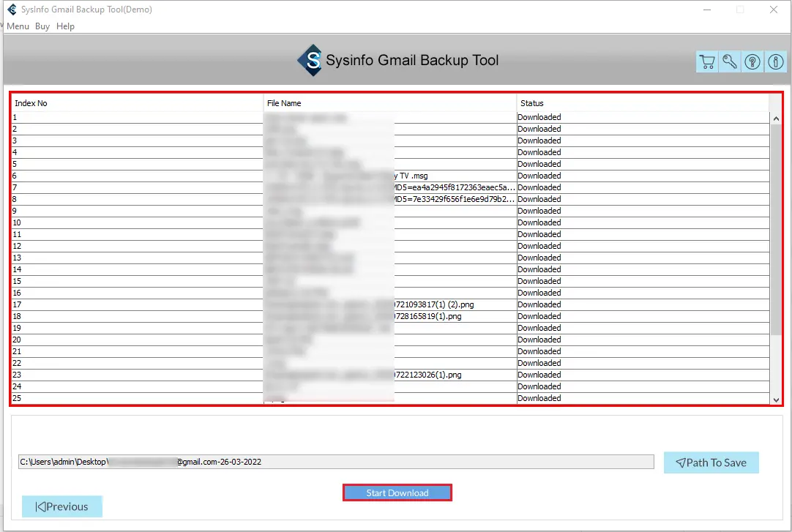Click the key activation icon
Image resolution: width=792 pixels, height=532 pixels.
click(x=729, y=62)
